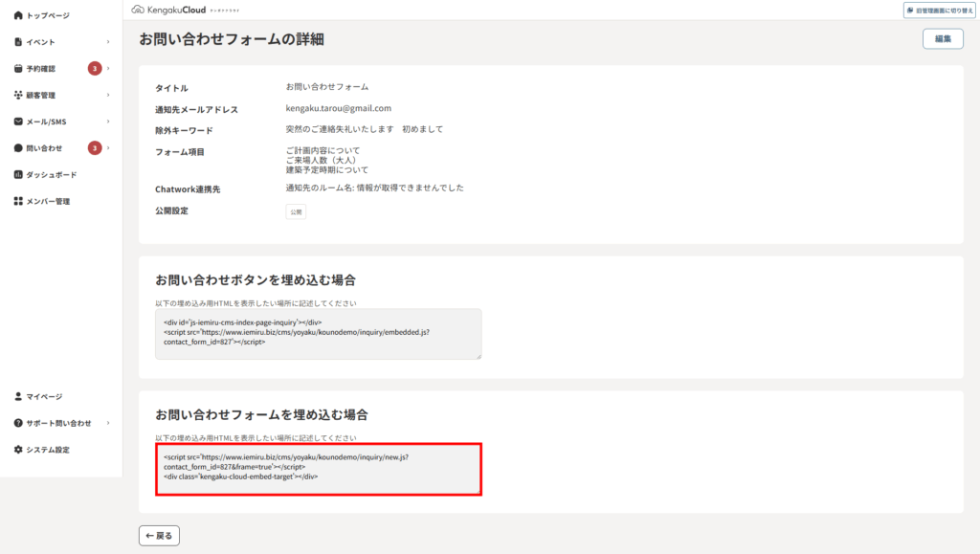Click the 除外キーワード field label
Viewport: 980px width, 554px height.
pos(184,130)
